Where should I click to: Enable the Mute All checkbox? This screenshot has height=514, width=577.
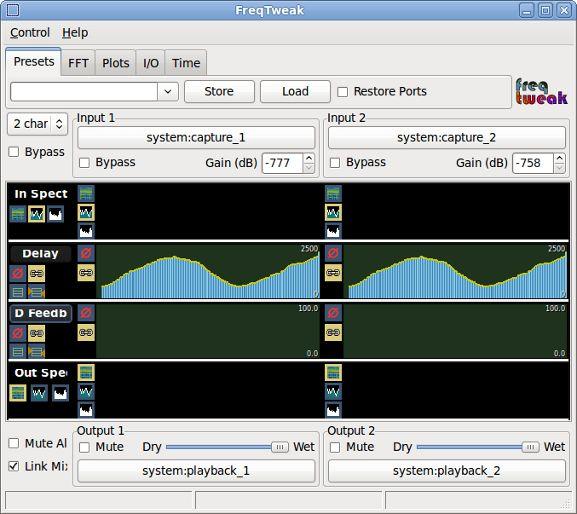click(14, 443)
